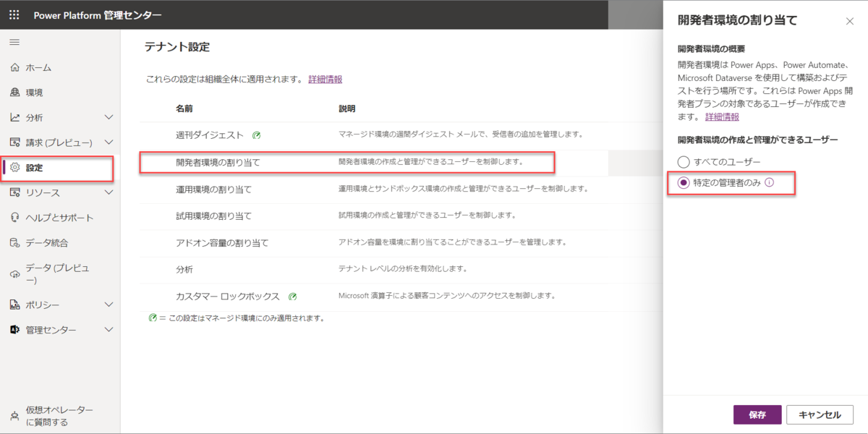The height and width of the screenshot is (434, 868).
Task: Expand the リソース chevron
Action: pos(109,192)
